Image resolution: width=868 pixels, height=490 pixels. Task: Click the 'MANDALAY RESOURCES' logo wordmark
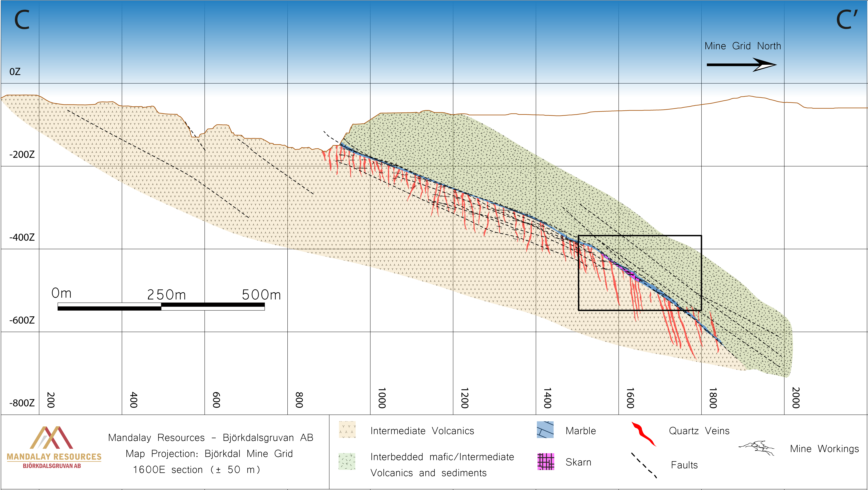tap(54, 457)
